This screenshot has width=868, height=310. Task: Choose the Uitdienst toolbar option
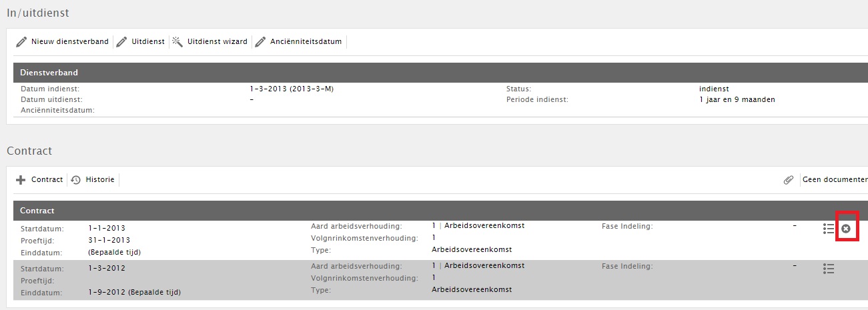(x=148, y=41)
